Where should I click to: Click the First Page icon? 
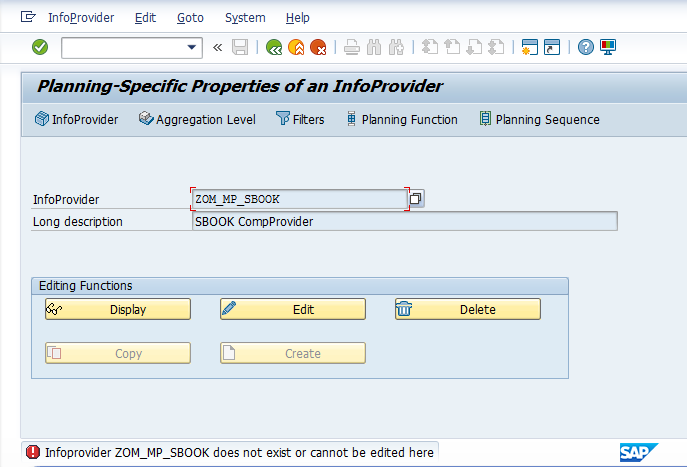[x=430, y=47]
